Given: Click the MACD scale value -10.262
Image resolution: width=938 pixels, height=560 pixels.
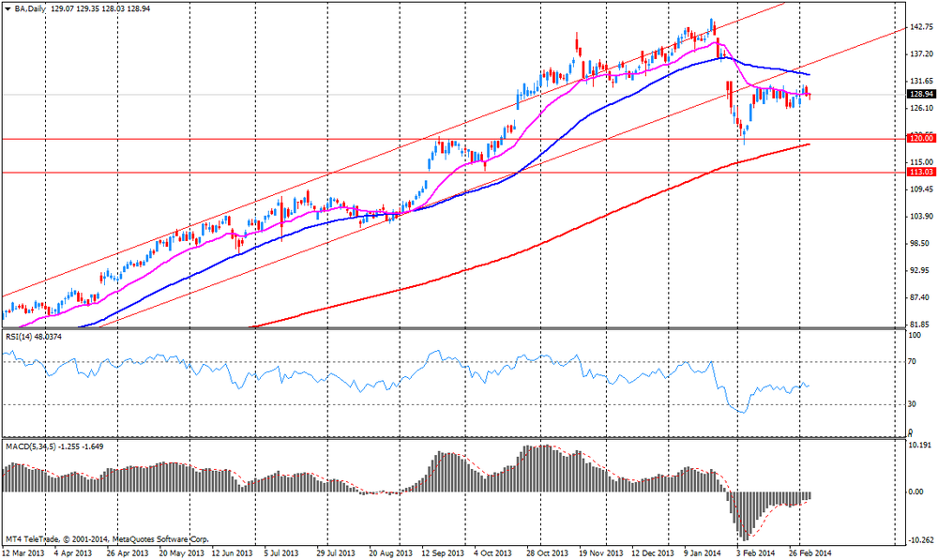Looking at the screenshot, I should tap(920, 539).
